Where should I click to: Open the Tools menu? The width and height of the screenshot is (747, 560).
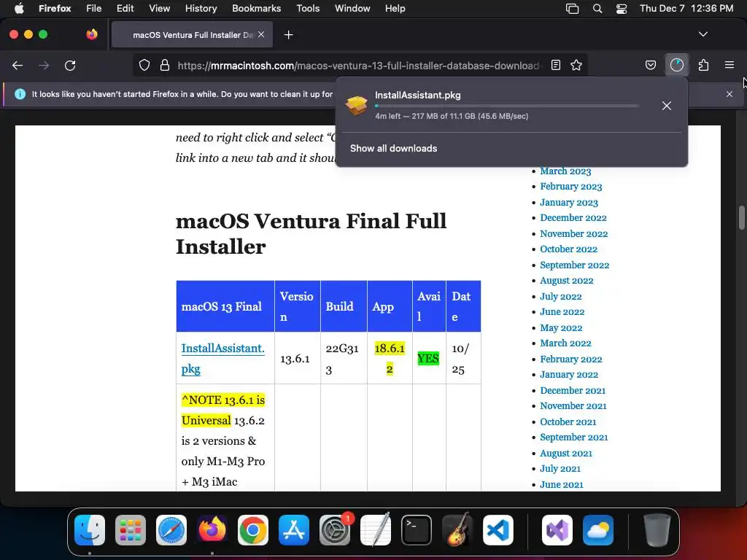pyautogui.click(x=308, y=8)
